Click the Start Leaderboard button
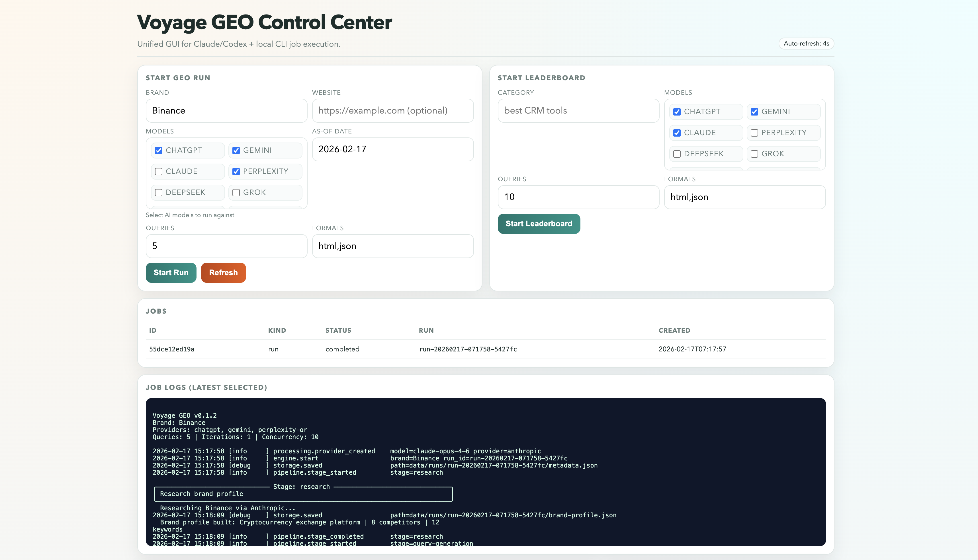978x560 pixels. pos(539,223)
